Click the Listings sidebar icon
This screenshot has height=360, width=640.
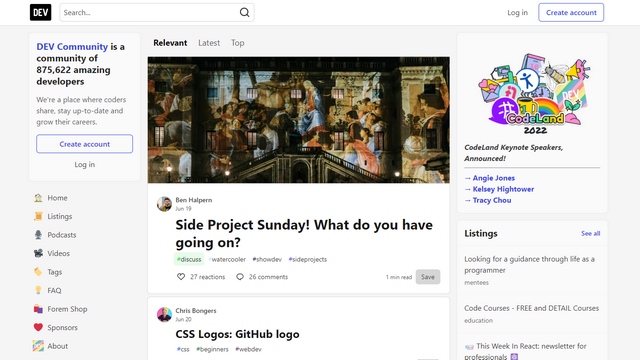(x=38, y=216)
